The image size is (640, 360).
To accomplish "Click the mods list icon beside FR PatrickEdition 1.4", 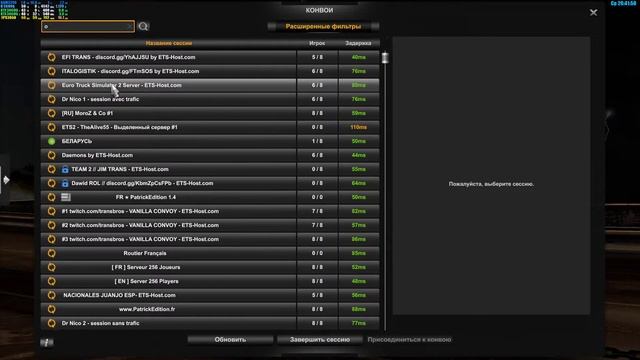I will click(66, 197).
